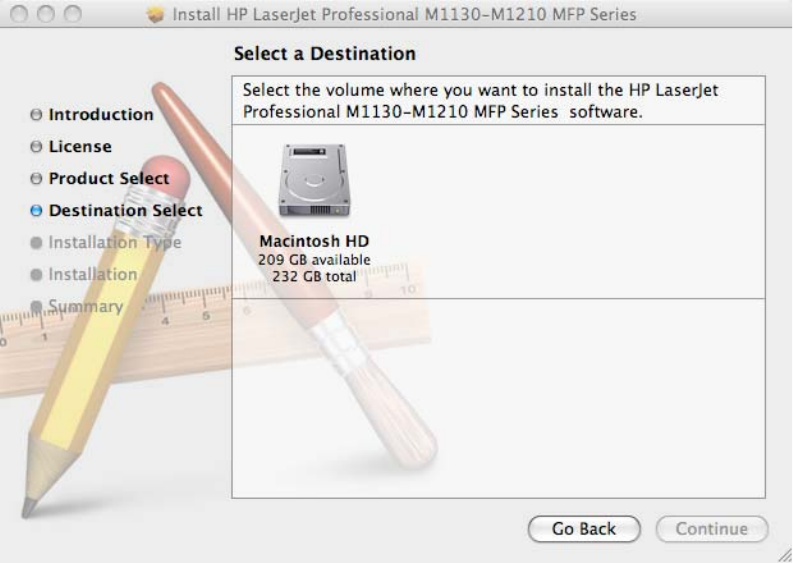Click the minimize window button
793x563 pixels.
46,14
